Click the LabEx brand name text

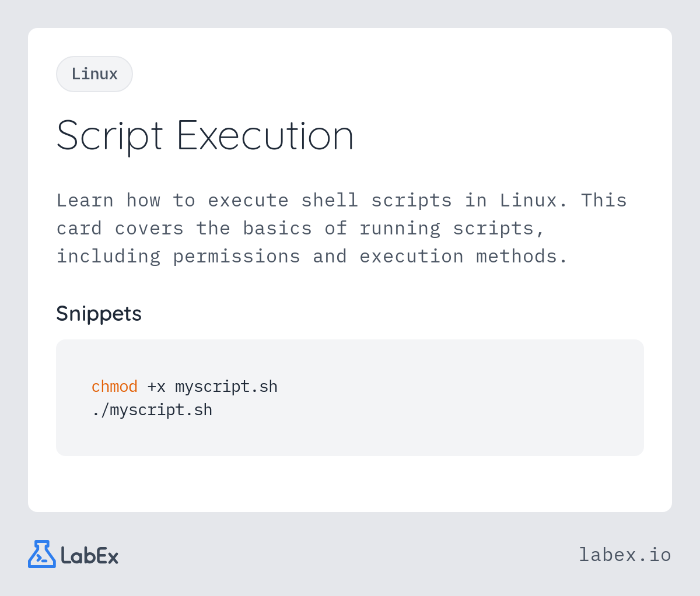click(x=89, y=555)
